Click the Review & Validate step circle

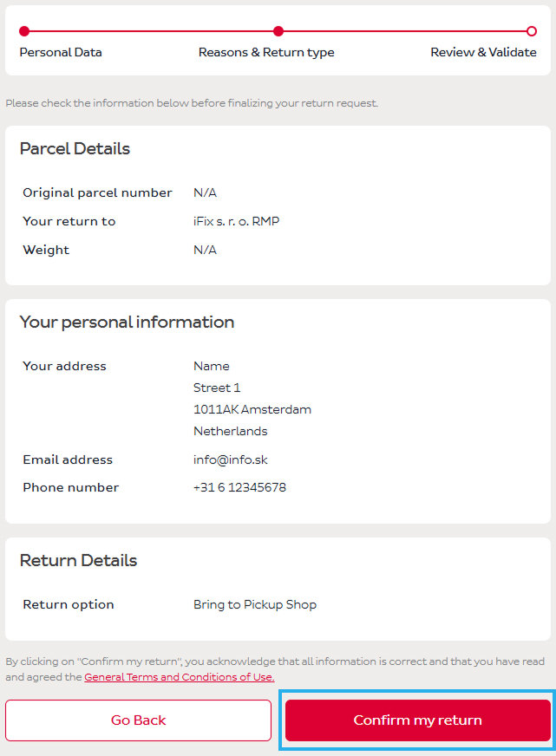pyautogui.click(x=532, y=31)
